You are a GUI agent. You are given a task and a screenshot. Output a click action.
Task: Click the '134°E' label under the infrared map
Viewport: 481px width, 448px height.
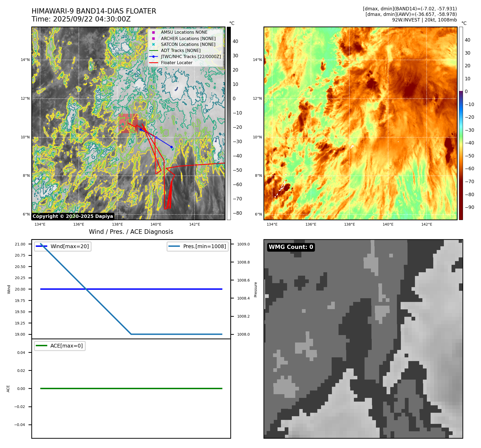[40, 224]
